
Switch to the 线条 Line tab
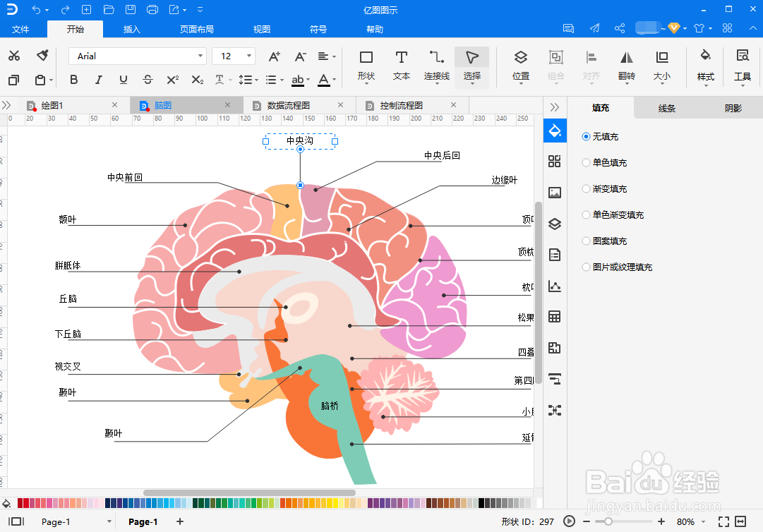(666, 108)
